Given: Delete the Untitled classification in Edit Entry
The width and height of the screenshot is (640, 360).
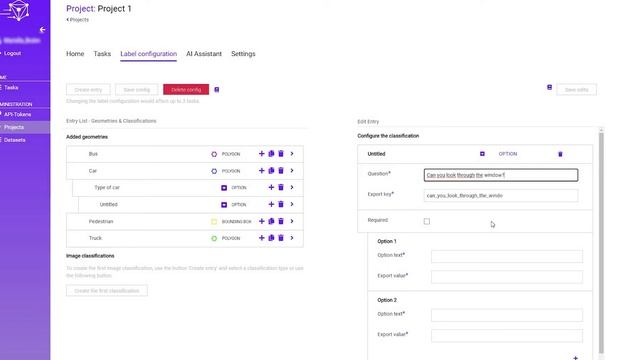Looking at the screenshot, I should tap(560, 154).
